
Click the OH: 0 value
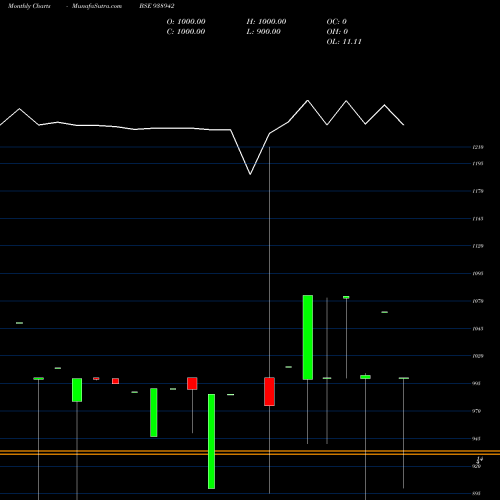[x=337, y=32]
